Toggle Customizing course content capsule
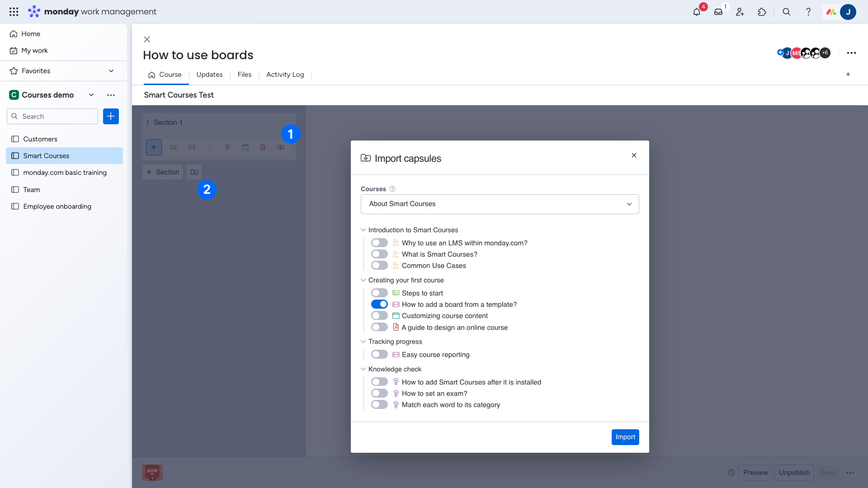The height and width of the screenshot is (488, 868). 379,315
